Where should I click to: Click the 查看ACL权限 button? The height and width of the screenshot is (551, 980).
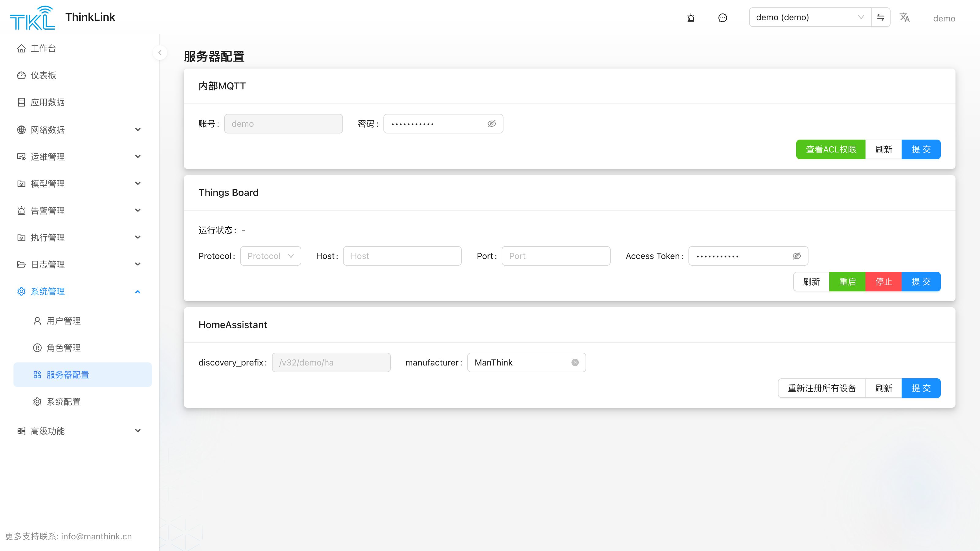(831, 149)
